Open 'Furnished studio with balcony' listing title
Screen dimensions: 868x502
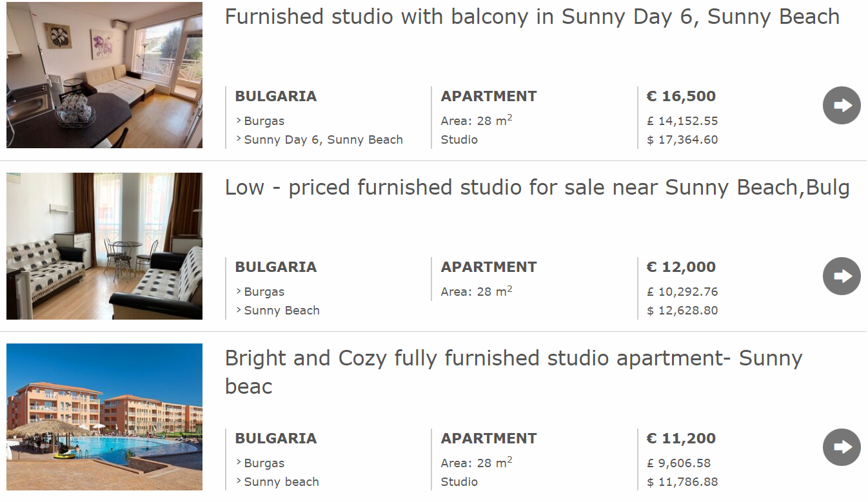pos(532,17)
